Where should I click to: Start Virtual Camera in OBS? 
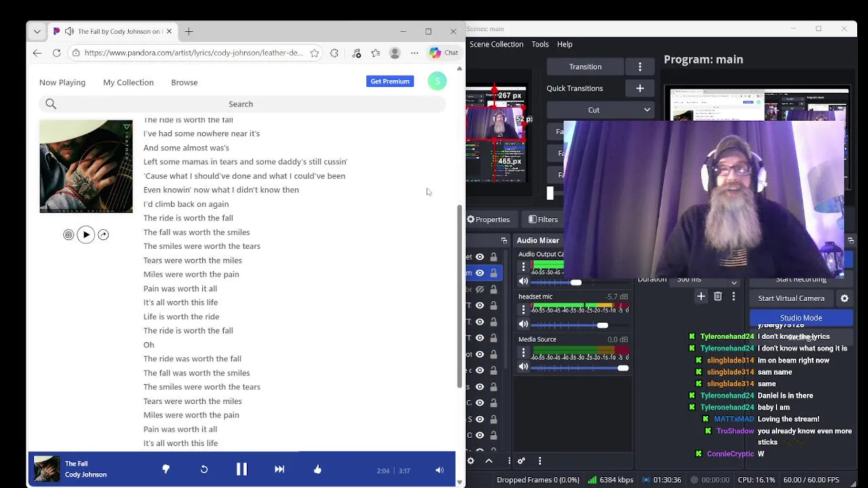[x=791, y=298]
